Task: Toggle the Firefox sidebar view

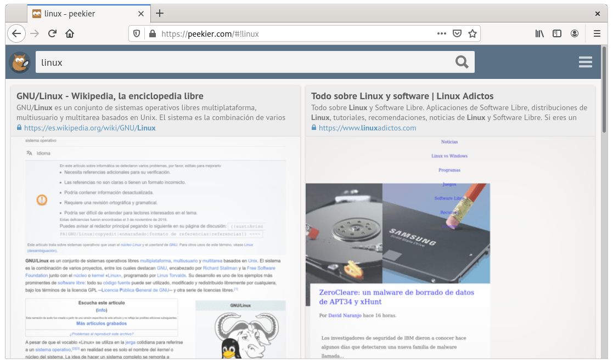Action: (557, 33)
